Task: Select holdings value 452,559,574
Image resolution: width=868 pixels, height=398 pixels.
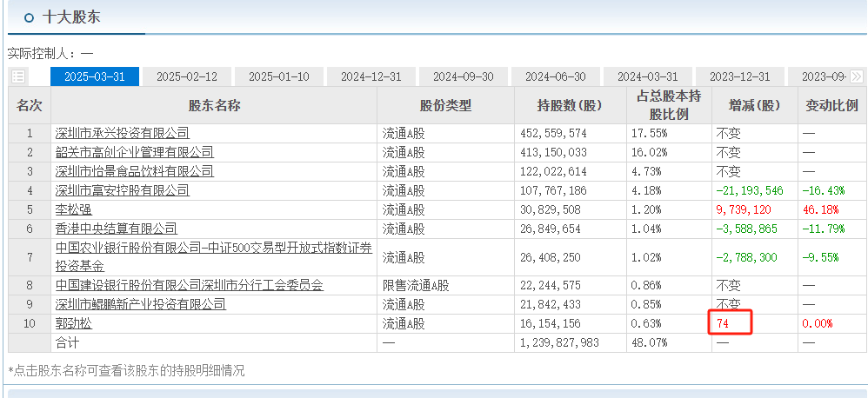Action: coord(553,133)
